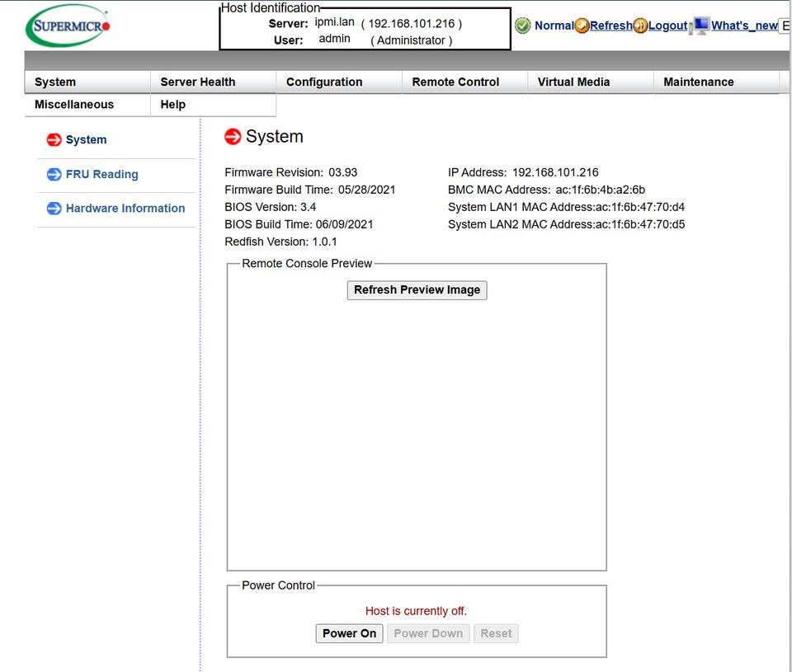Click 'Host is currently off.' message
The height and width of the screenshot is (672, 792).
point(416,611)
